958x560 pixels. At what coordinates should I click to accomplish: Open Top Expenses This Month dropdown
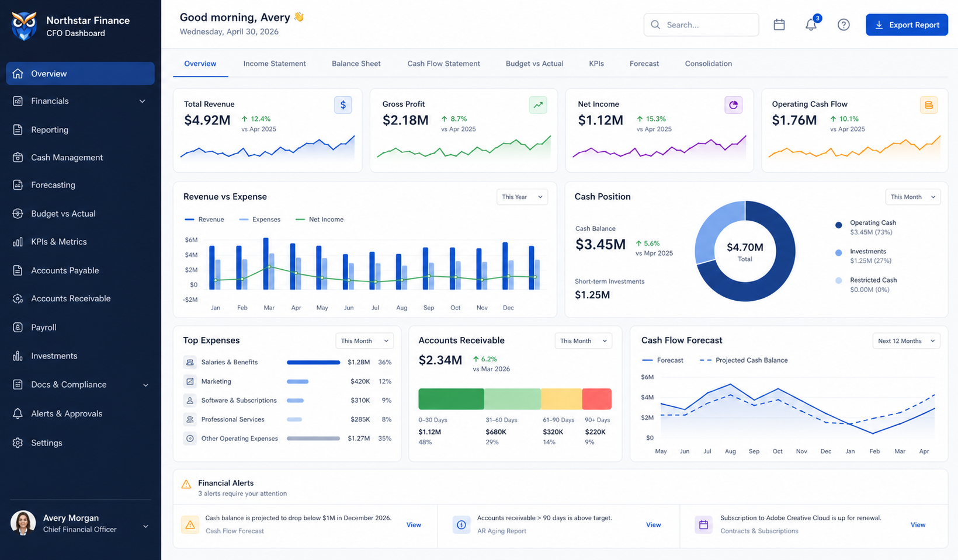(365, 341)
